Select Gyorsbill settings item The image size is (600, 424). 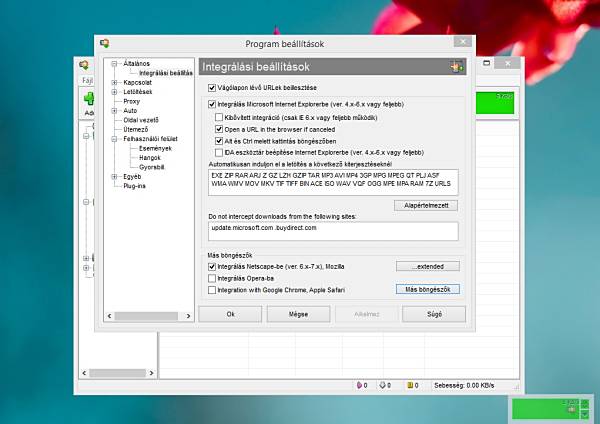(x=152, y=167)
